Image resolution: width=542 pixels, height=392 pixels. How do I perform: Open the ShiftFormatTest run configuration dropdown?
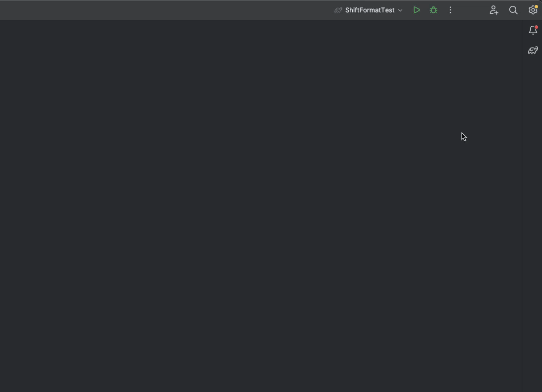[369, 10]
